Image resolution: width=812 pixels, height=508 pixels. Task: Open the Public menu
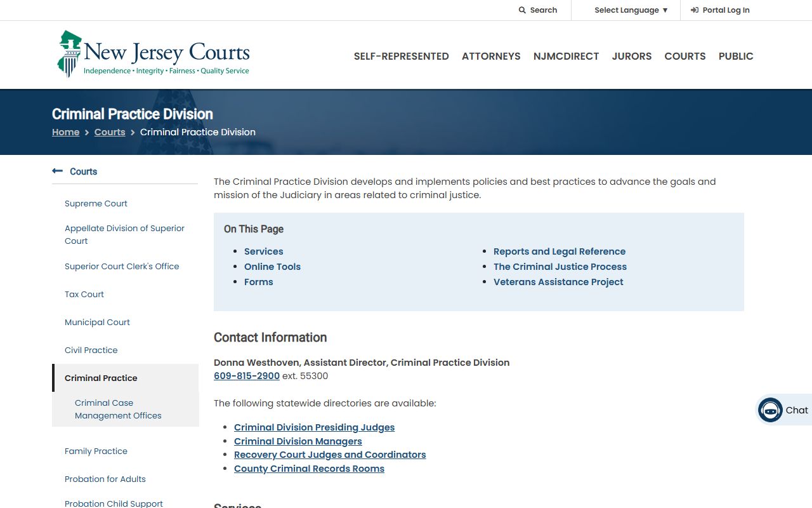736,56
